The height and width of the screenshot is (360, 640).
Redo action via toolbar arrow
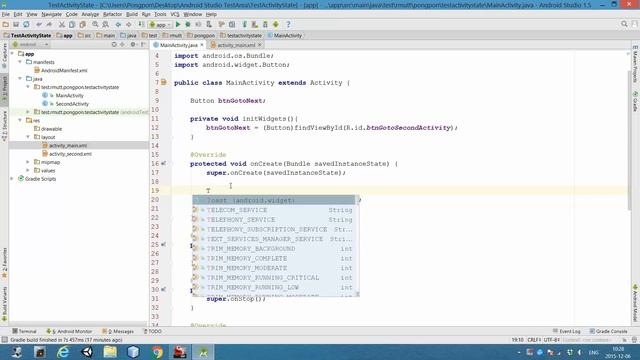[49, 24]
